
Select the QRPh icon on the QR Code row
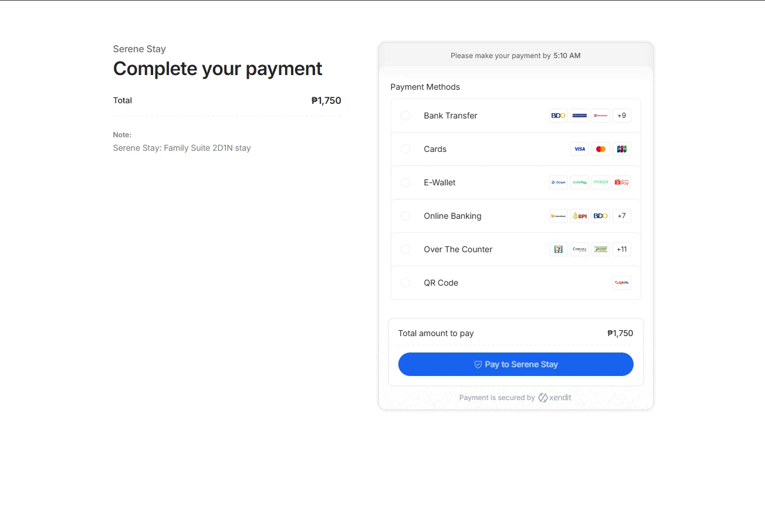pyautogui.click(x=621, y=283)
